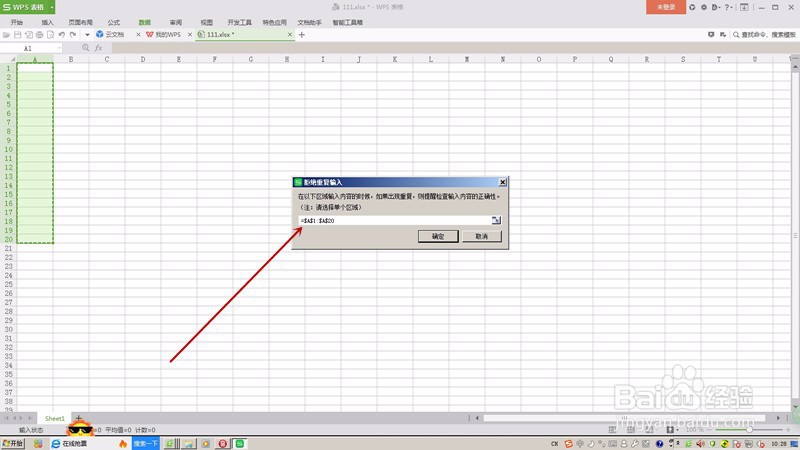Open the 智能工具箱 ribbon tab
Viewport: 800px width, 450px height.
[x=347, y=22]
